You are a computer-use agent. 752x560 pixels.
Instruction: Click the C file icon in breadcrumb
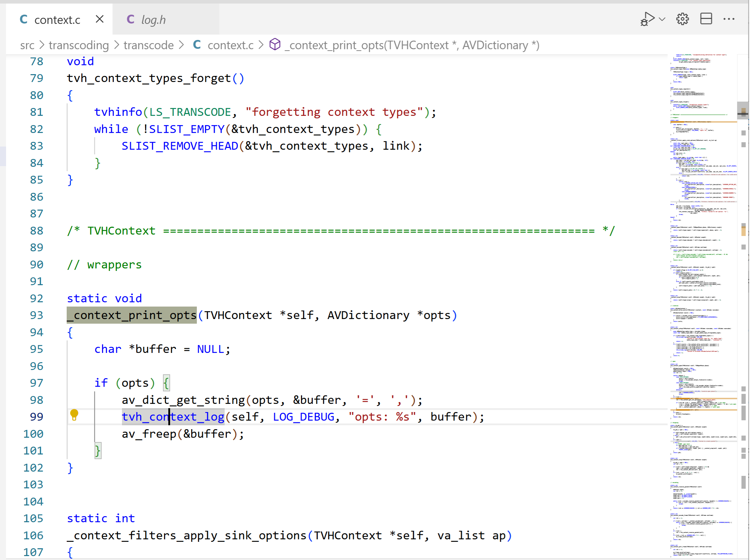(197, 45)
